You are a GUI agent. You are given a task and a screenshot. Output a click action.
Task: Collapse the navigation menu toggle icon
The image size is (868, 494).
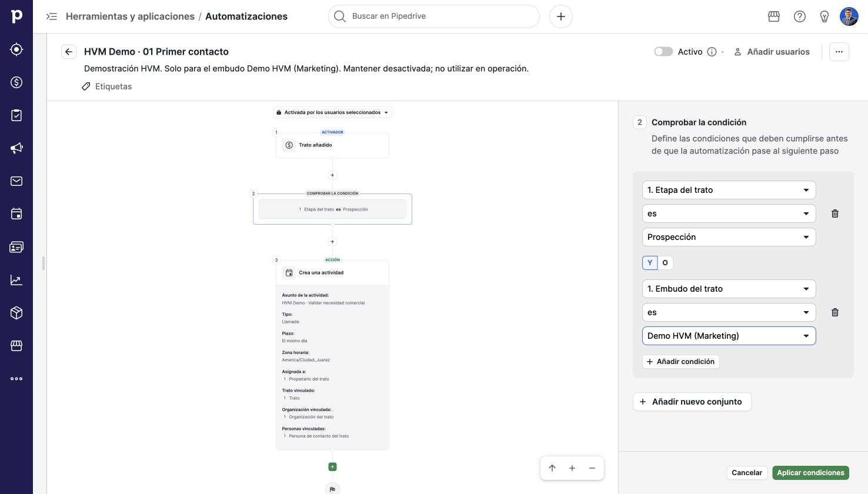pos(52,16)
